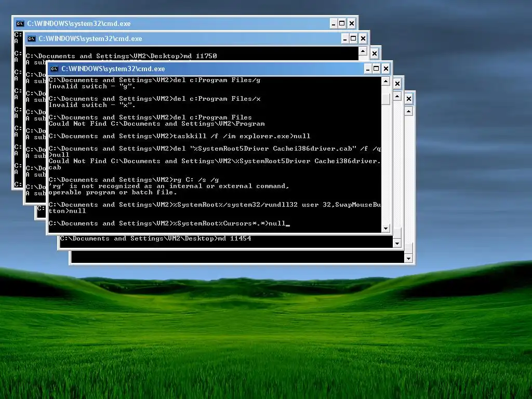Screen dimensions: 532x399
Task: Click the front window title C:\WINDOWS\system32\cmd.exe
Action: (x=113, y=69)
